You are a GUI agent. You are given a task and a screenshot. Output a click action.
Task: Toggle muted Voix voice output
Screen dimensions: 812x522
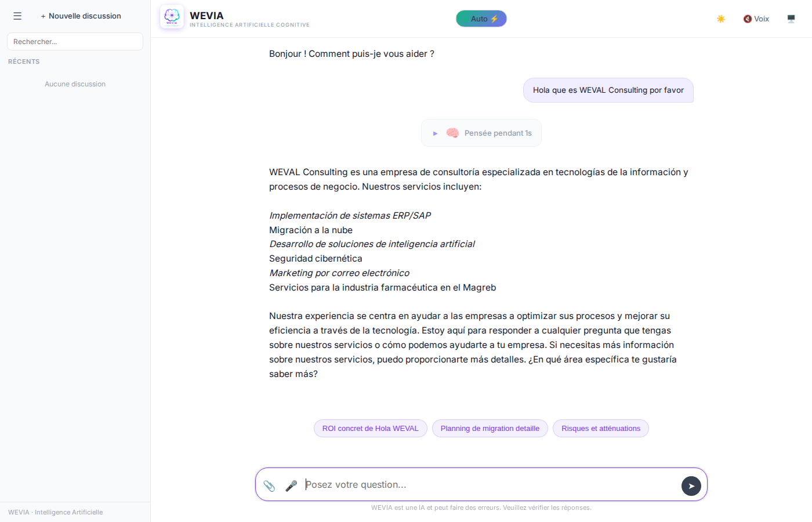(x=756, y=19)
